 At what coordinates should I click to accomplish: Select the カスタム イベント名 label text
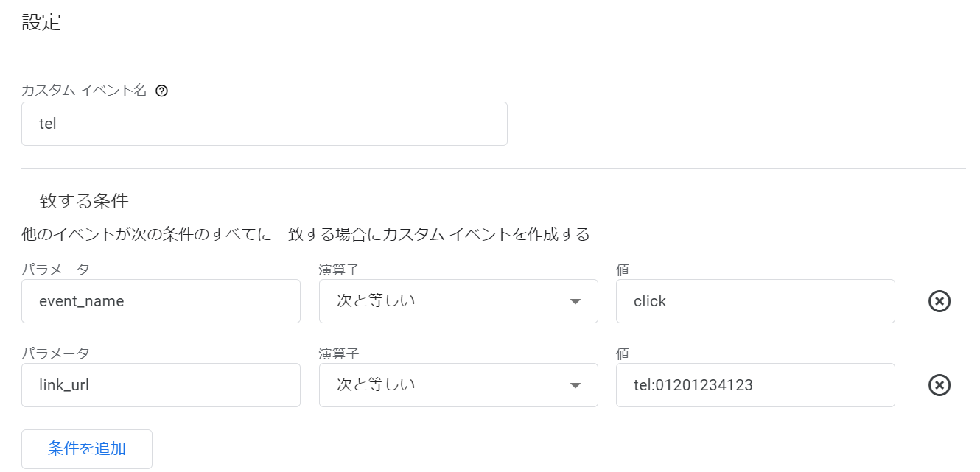(x=85, y=91)
